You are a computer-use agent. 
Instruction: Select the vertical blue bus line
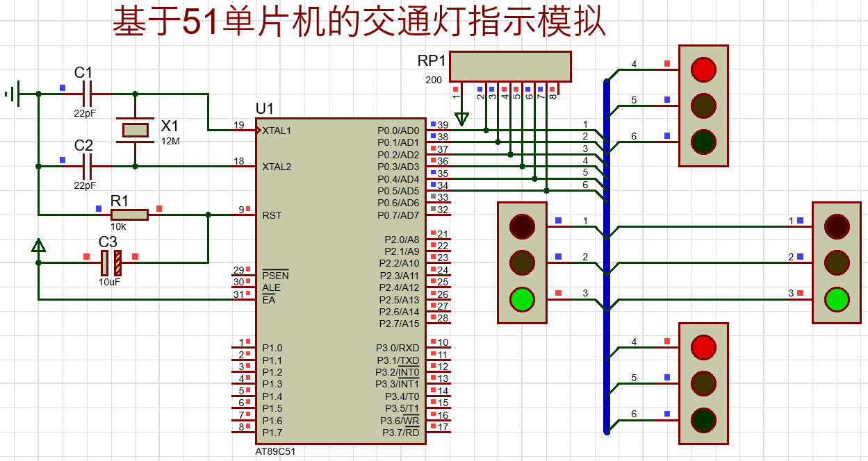point(607,257)
